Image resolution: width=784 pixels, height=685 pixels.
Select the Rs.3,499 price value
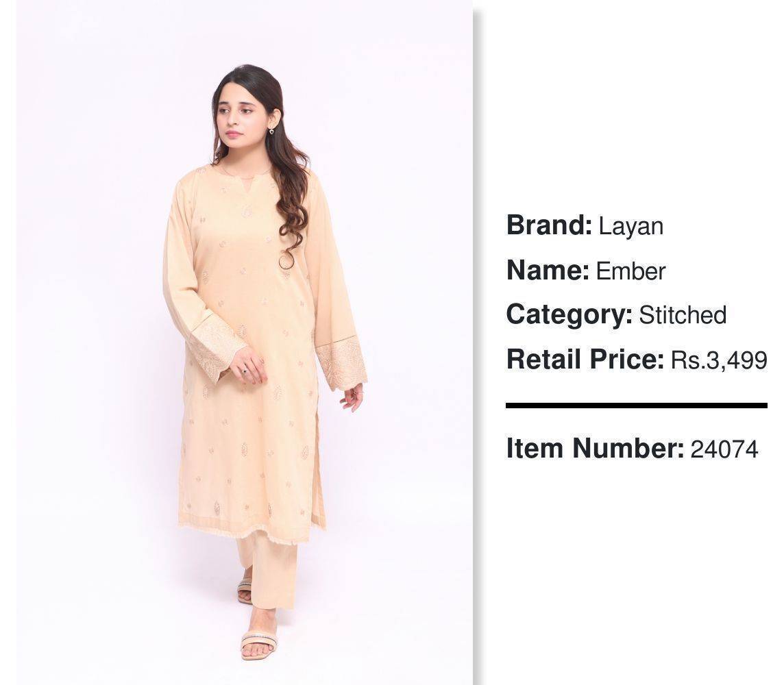718,360
